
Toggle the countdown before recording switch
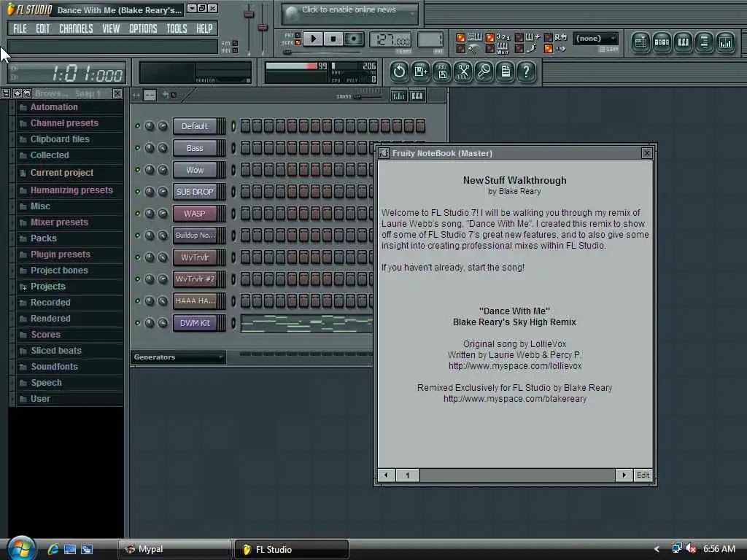pyautogui.click(x=489, y=38)
